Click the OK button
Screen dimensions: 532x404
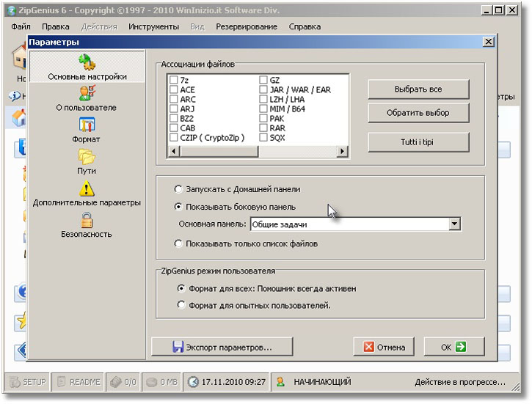[x=454, y=347]
